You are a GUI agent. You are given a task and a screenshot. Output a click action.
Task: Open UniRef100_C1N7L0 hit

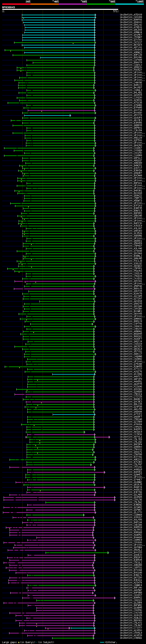pyautogui.click(x=131, y=65)
